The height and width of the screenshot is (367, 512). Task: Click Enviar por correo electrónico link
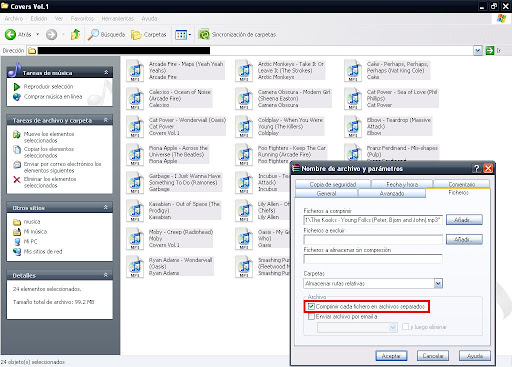click(62, 167)
